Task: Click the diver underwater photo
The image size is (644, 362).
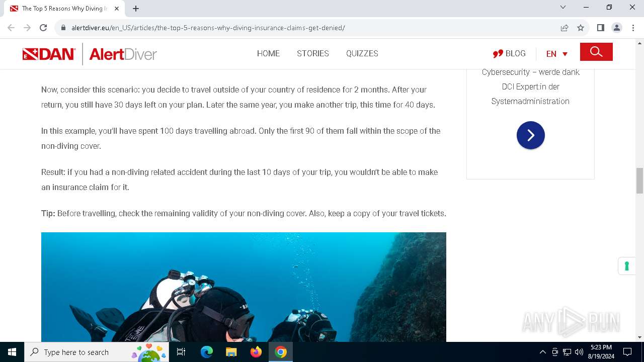Action: tap(244, 287)
